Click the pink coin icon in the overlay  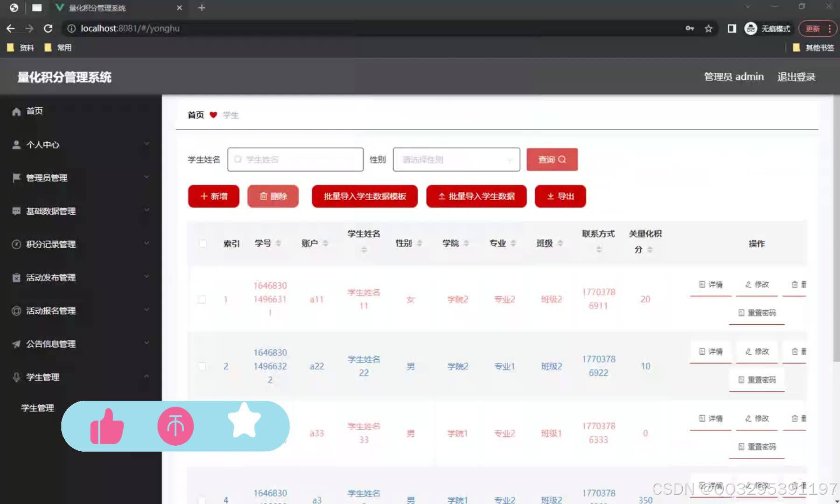point(175,426)
